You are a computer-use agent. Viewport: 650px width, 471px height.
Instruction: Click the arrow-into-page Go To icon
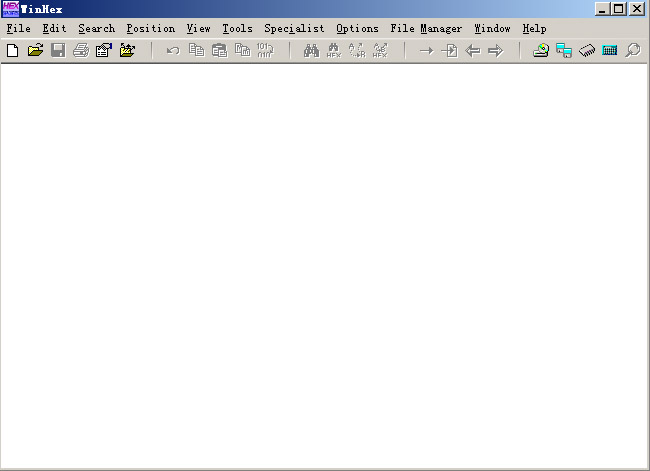[449, 51]
